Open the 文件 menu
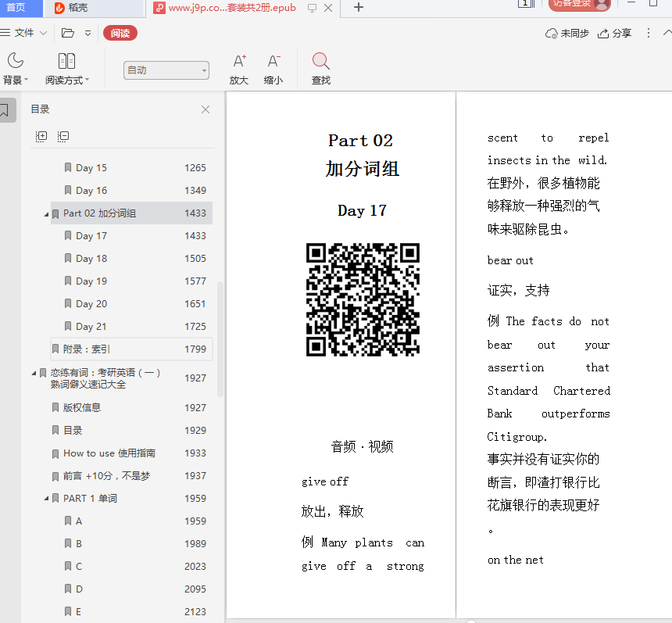 click(23, 33)
